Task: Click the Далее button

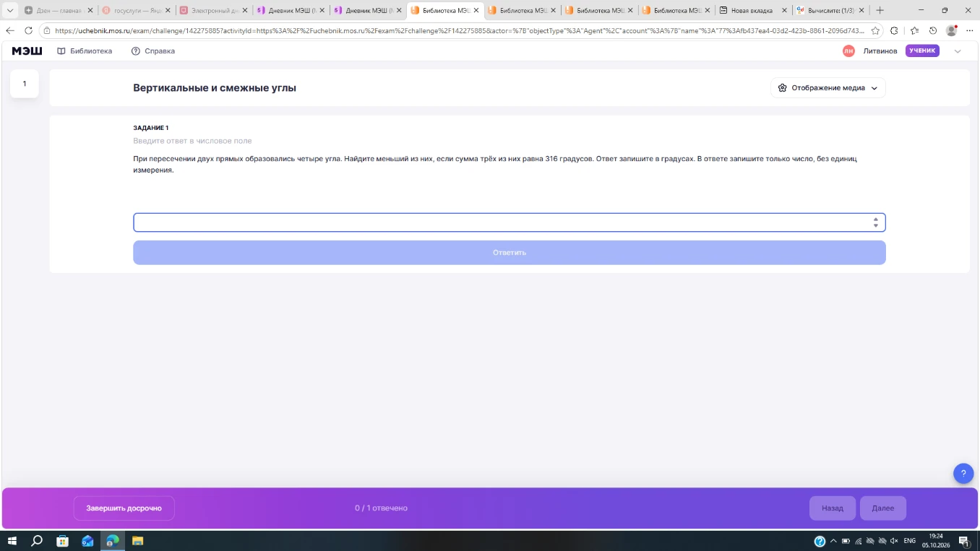Action: 883,508
